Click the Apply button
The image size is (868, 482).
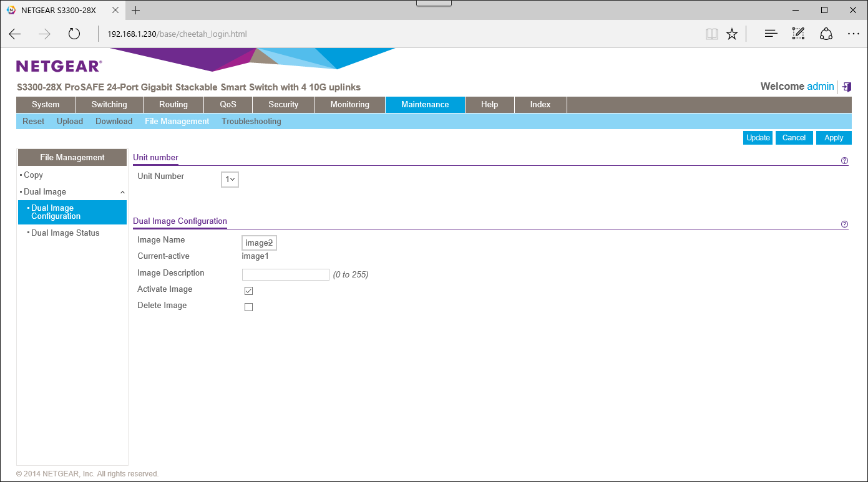pyautogui.click(x=834, y=138)
